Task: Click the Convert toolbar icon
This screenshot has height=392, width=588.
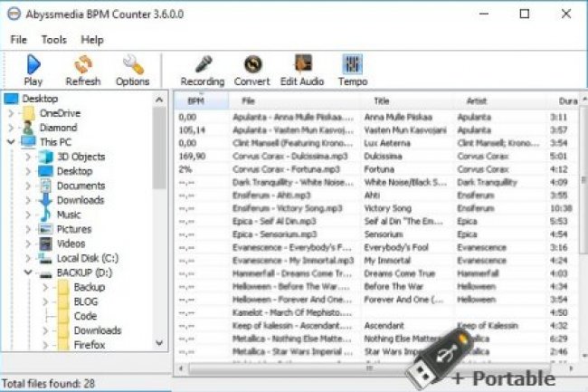Action: [x=251, y=65]
